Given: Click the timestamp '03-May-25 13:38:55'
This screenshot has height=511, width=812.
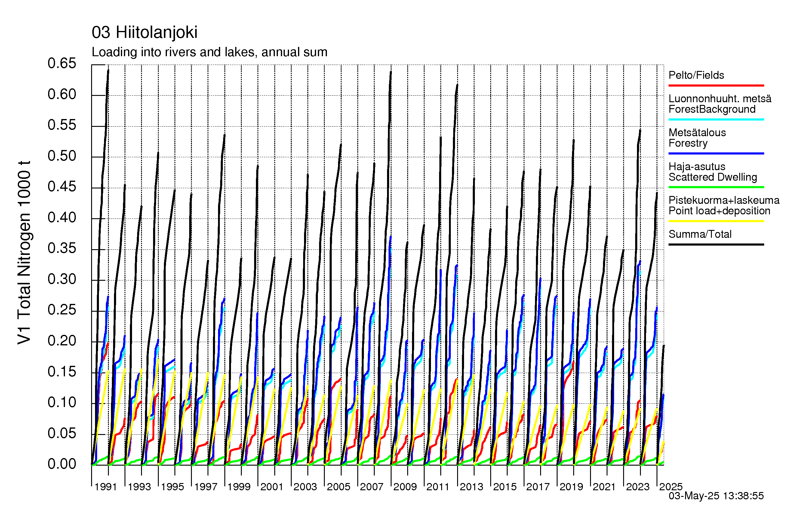Looking at the screenshot, I should pyautogui.click(x=716, y=496).
